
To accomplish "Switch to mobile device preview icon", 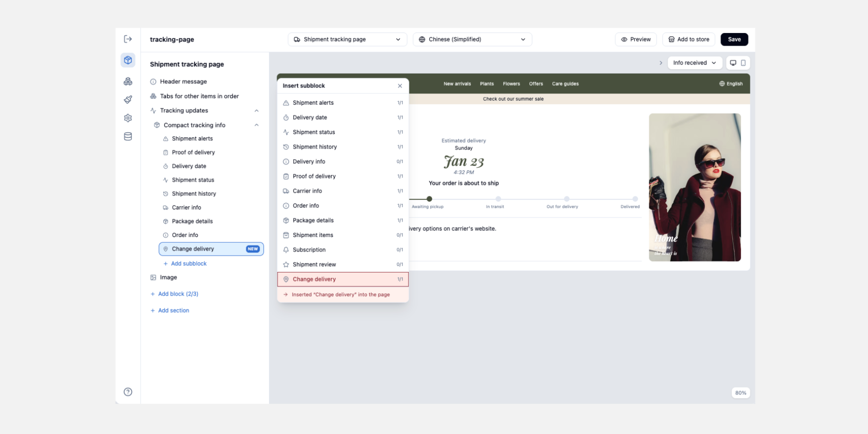I will point(743,63).
